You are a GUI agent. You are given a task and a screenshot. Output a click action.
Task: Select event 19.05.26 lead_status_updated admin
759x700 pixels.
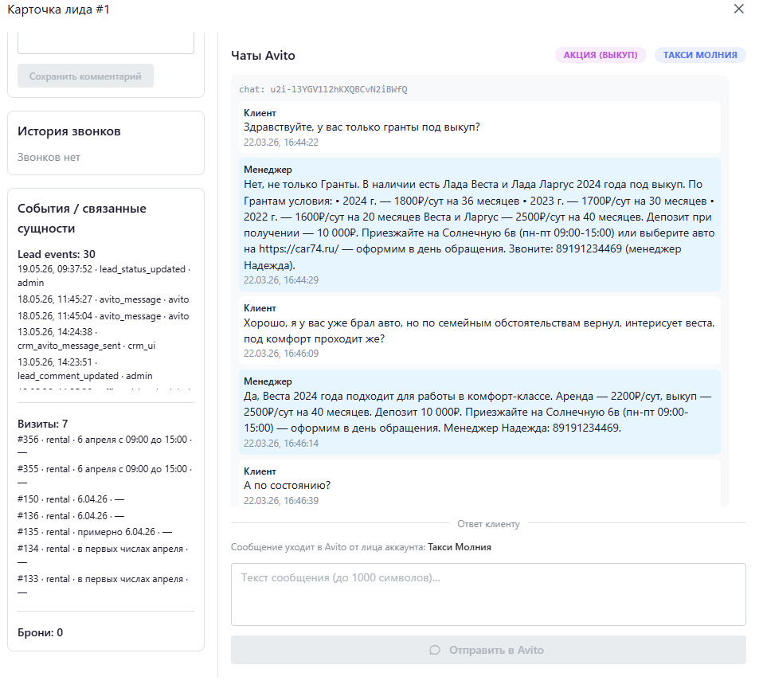(x=104, y=276)
